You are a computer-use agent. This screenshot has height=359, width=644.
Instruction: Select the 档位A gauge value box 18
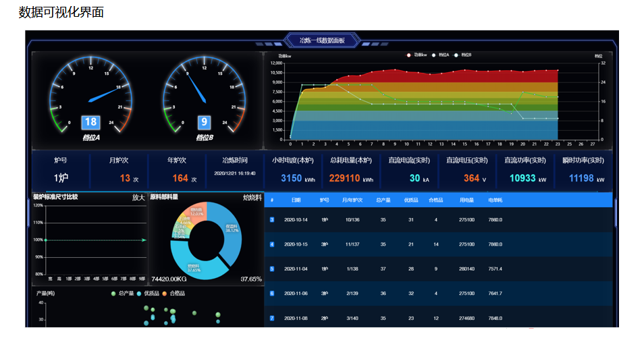click(x=90, y=122)
